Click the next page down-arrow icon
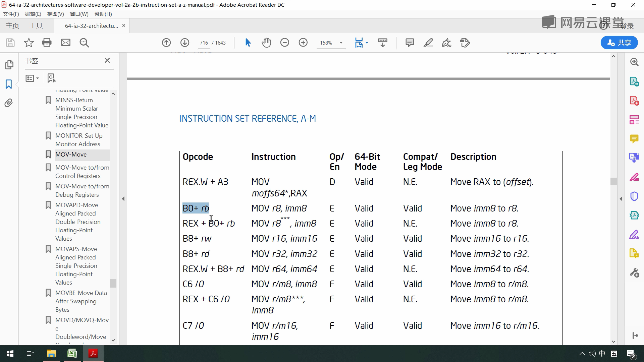 click(x=185, y=43)
